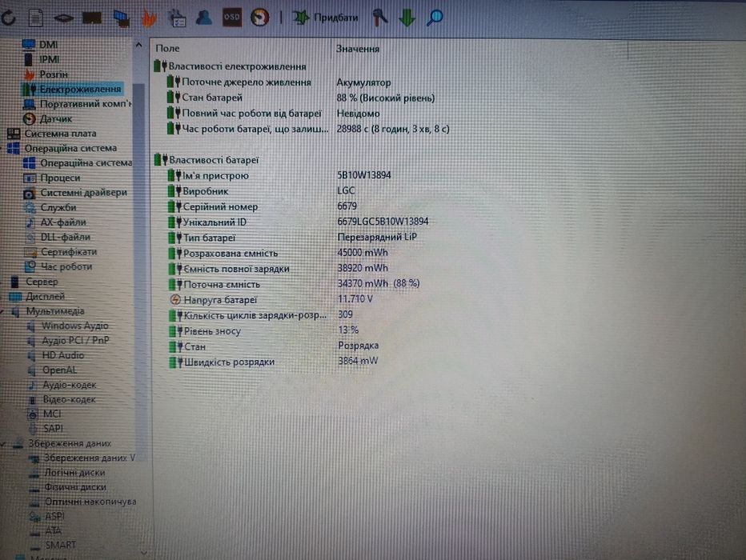Click the tree scrollbar down arrow
The width and height of the screenshot is (746, 560).
(144, 553)
